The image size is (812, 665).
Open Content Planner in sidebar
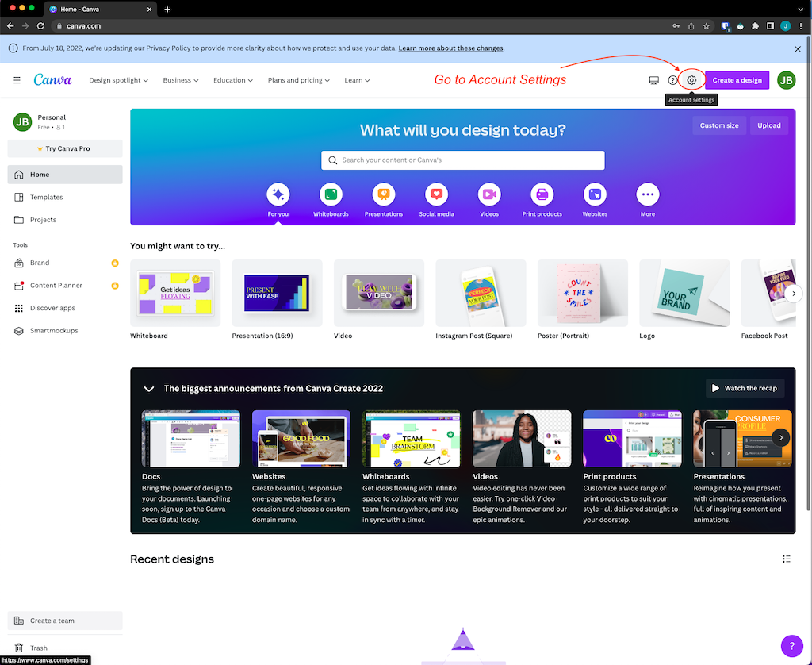[65, 286]
